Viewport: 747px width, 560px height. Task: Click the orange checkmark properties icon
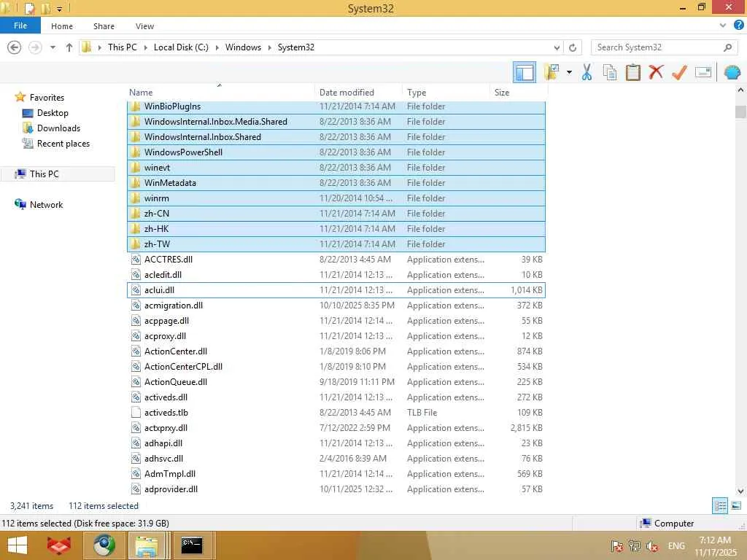click(679, 72)
